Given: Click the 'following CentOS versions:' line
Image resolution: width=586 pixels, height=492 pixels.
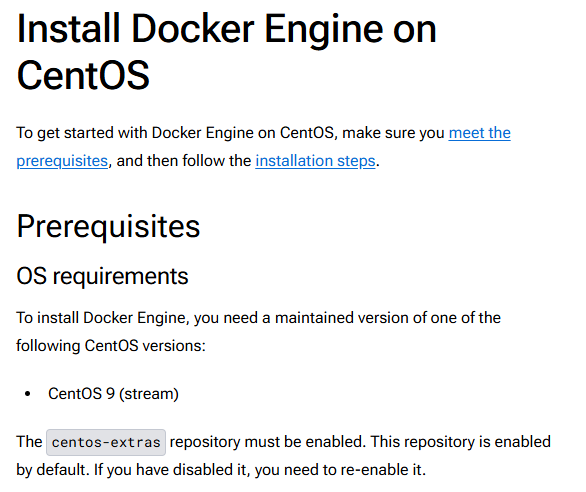Looking at the screenshot, I should [x=111, y=346].
